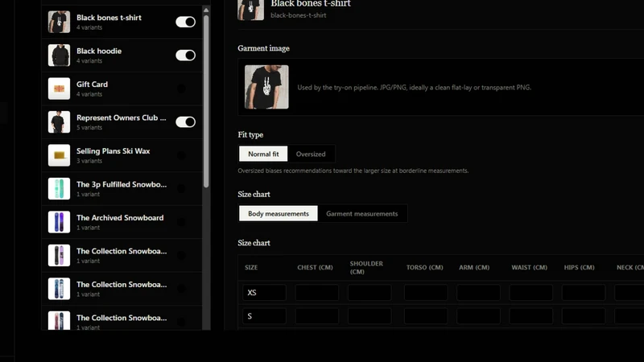Click the garment image preview
The width and height of the screenshot is (644, 362).
[266, 87]
